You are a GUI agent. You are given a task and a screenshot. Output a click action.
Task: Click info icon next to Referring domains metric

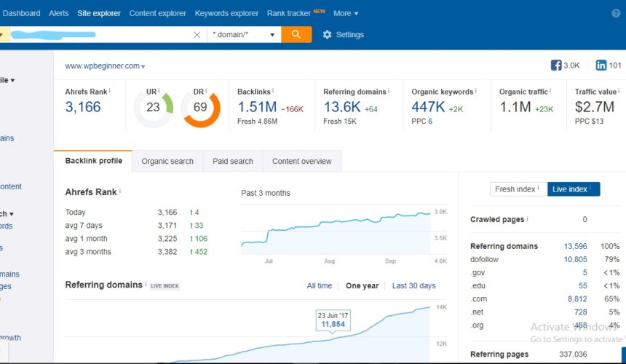(389, 91)
